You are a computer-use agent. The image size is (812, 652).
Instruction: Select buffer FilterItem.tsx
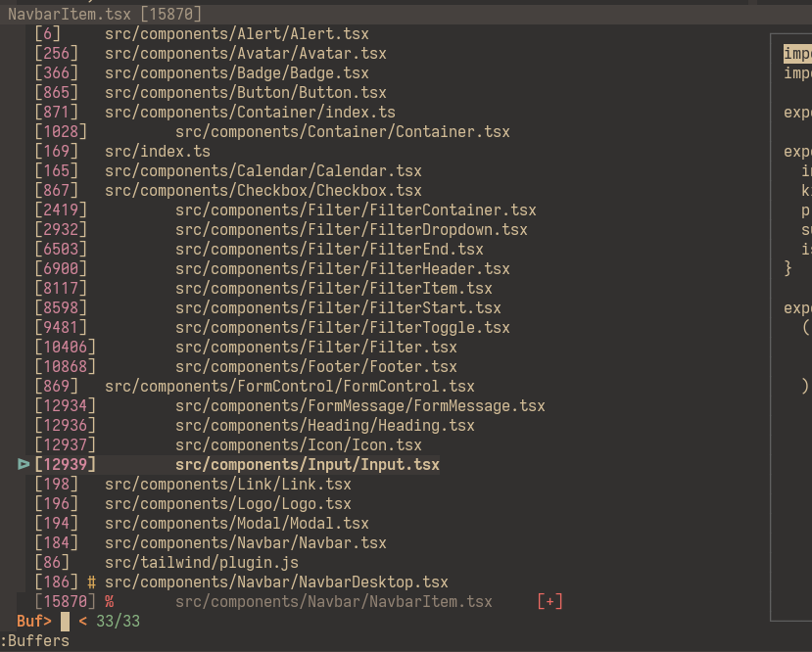(333, 289)
